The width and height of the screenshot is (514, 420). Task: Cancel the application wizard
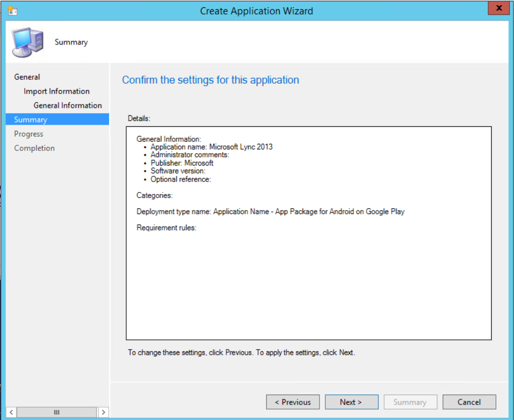point(469,402)
